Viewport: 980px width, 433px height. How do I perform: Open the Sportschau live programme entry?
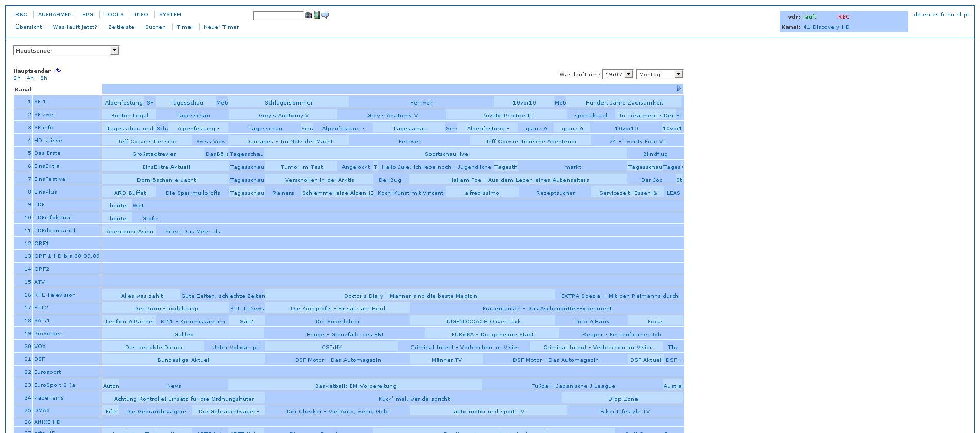tap(446, 154)
